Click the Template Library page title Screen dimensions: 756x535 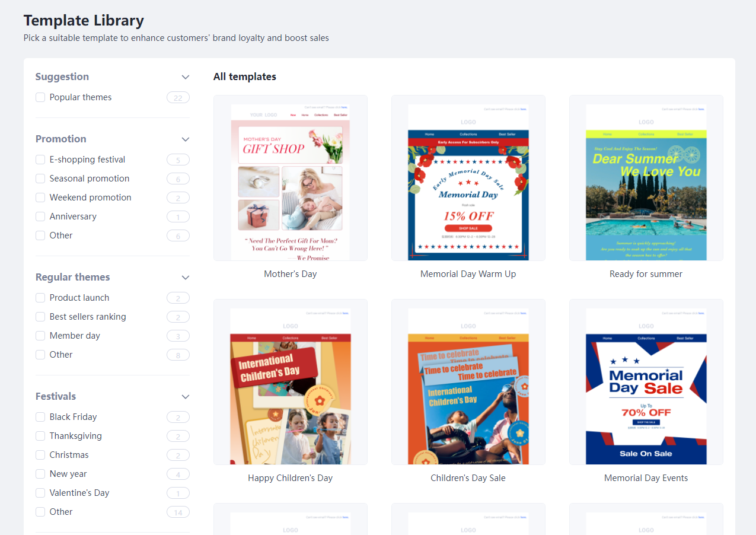click(x=84, y=20)
